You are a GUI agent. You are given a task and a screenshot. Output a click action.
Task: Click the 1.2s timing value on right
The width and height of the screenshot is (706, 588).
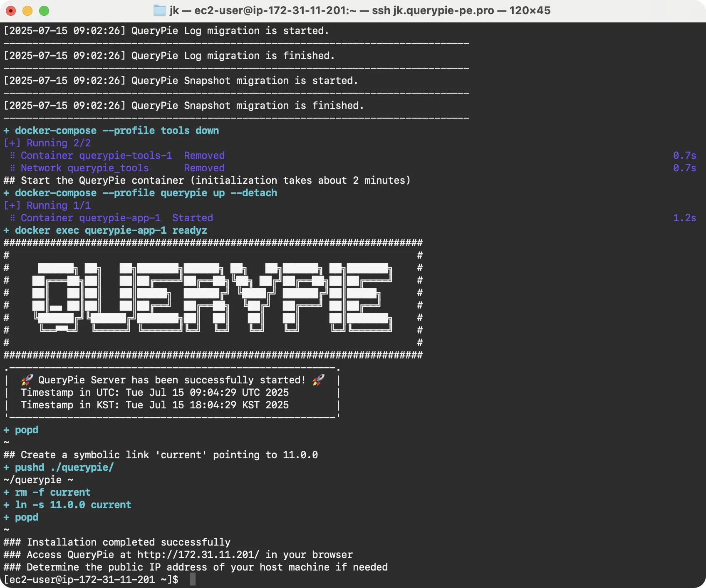[684, 218]
